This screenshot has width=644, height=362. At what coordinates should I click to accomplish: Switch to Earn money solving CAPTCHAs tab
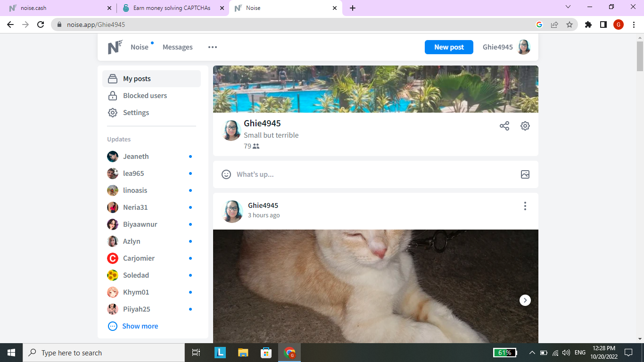click(173, 8)
